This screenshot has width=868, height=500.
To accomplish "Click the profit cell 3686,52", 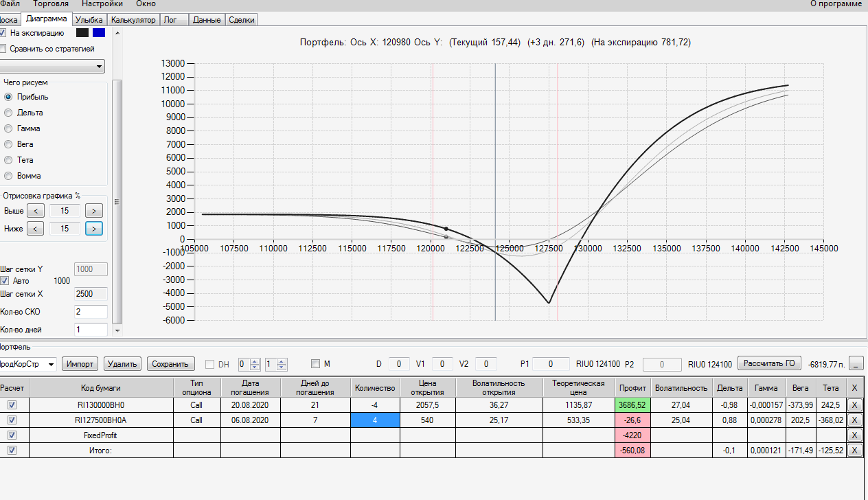I will [x=631, y=405].
